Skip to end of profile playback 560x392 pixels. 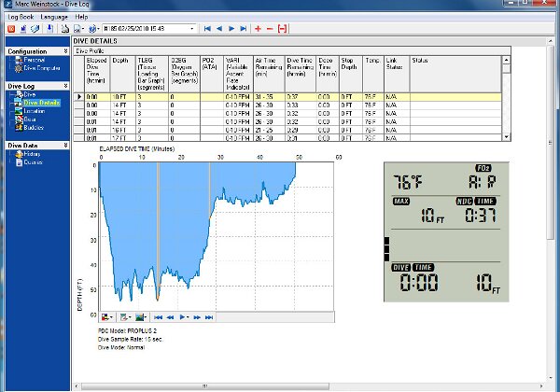click(208, 317)
